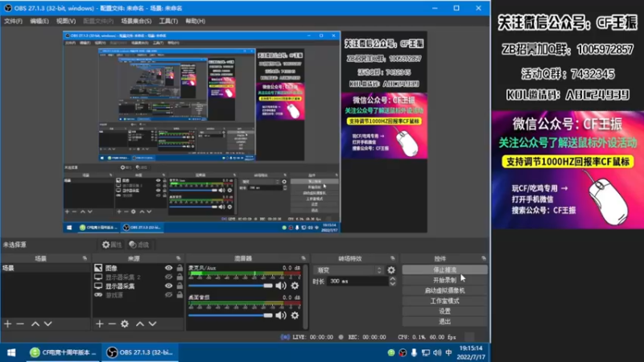Add a new scene with the plus icon
644x362 pixels.
click(x=7, y=324)
